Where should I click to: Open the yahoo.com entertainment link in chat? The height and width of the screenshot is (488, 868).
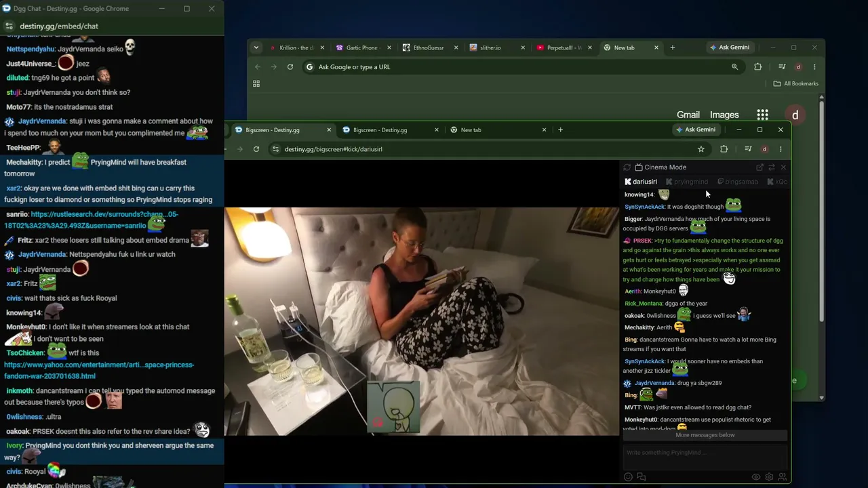click(99, 370)
